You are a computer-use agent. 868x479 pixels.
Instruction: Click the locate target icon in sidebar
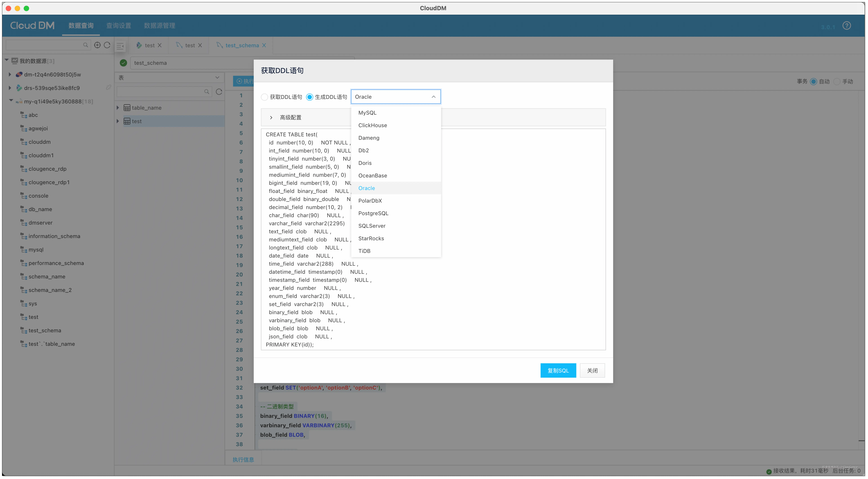[97, 45]
